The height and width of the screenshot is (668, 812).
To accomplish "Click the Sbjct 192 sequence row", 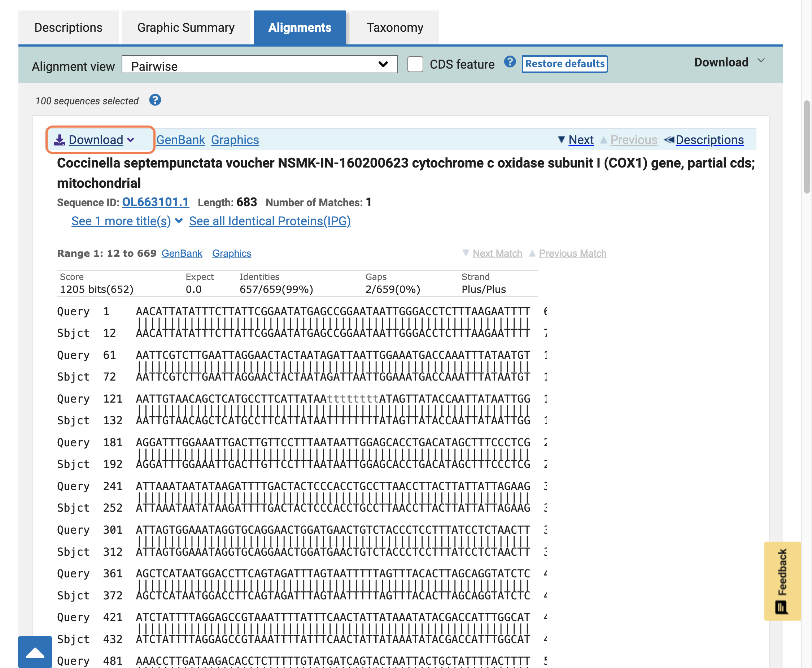I will click(302, 464).
